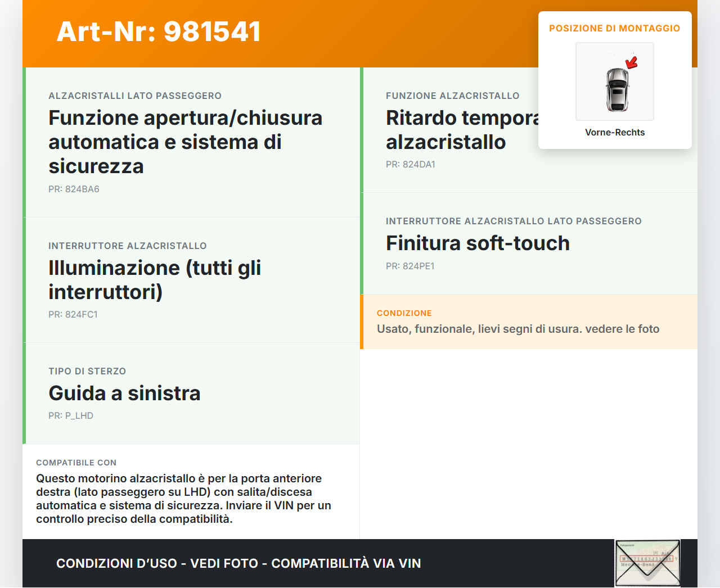
Task: Click the Mercedes-Benz registration document image
Action: [647, 563]
